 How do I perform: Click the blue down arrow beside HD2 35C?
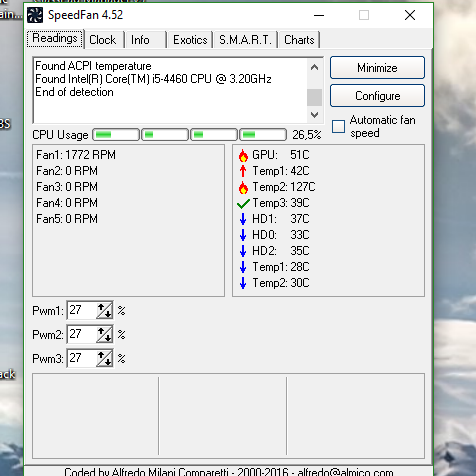tap(243, 251)
